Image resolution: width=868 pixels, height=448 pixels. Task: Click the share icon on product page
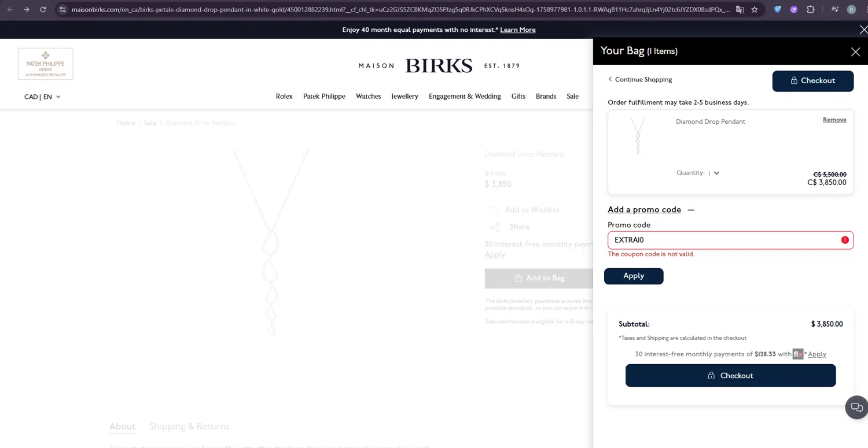[x=494, y=227]
